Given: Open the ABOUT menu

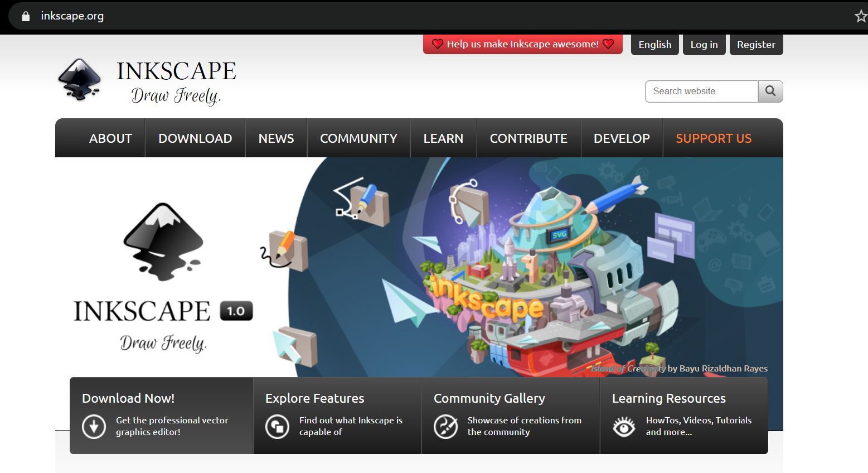Looking at the screenshot, I should click(110, 138).
